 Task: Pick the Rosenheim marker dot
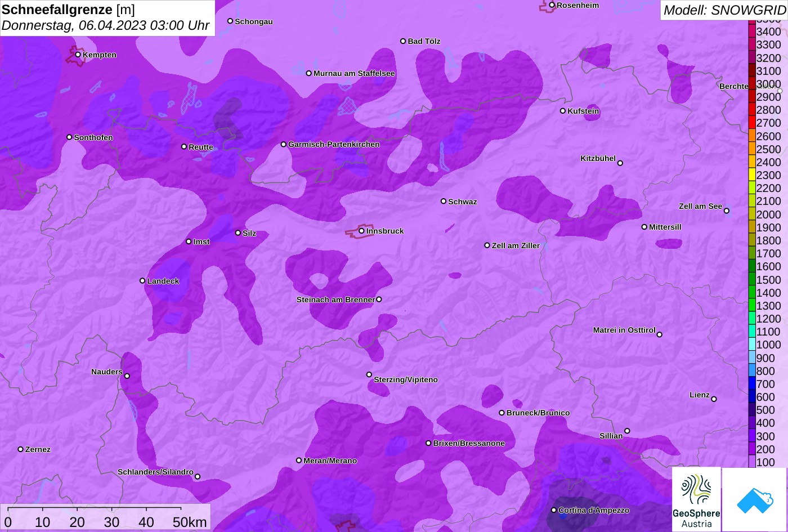552,5
